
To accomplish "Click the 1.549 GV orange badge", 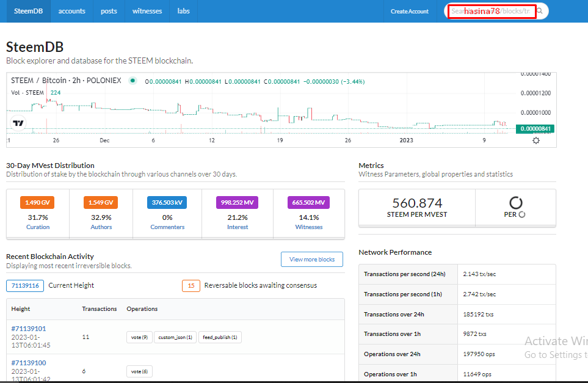I will coord(101,203).
